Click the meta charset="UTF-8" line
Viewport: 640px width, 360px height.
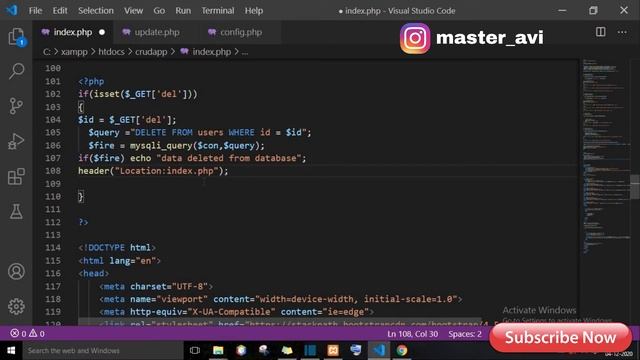pos(156,286)
